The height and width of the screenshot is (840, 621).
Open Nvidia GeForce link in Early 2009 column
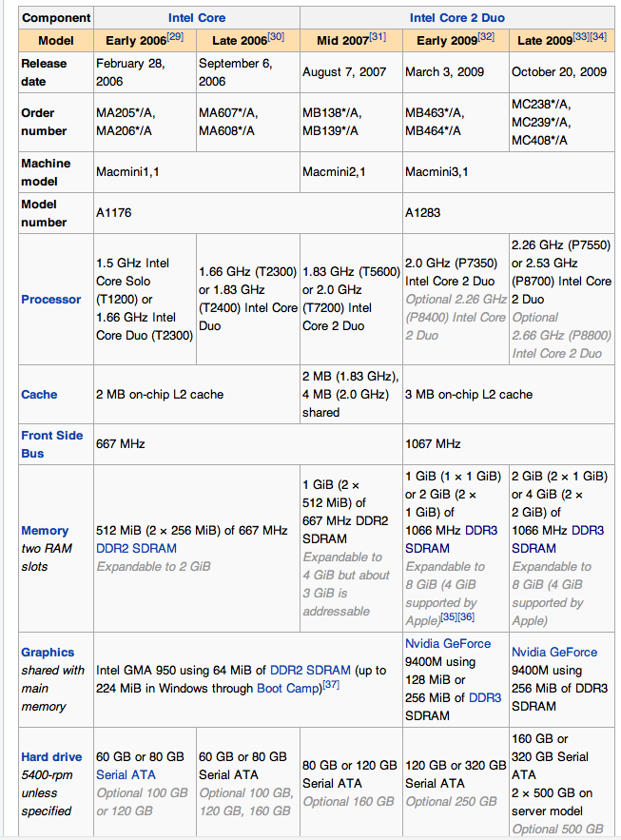[x=448, y=643]
